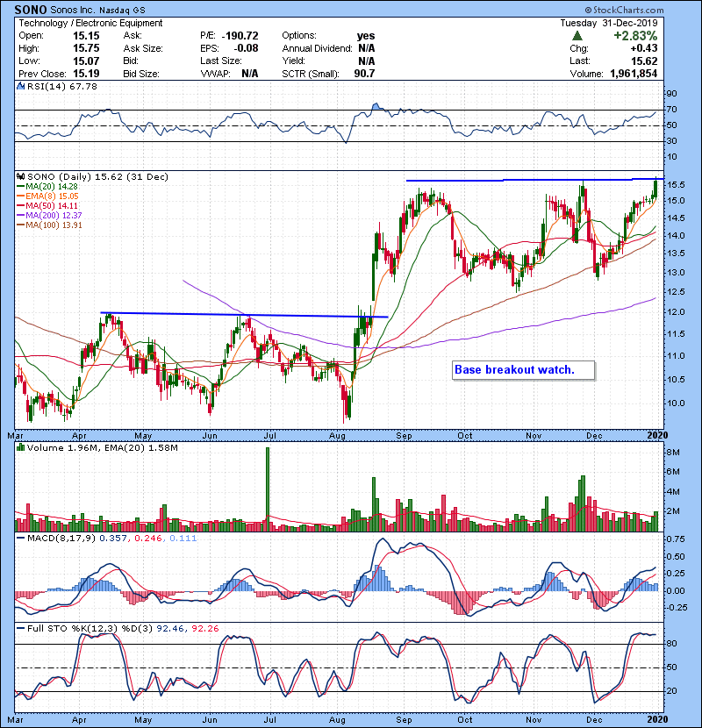Click the candlestick icon beside SONO (Daily)
702x728 pixels.
[20, 177]
